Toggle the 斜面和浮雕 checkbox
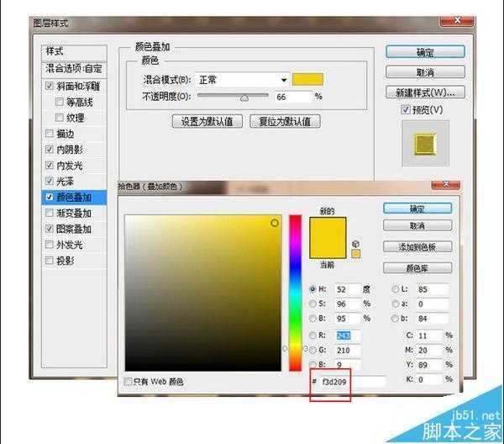The height and width of the screenshot is (444, 504). coord(50,86)
